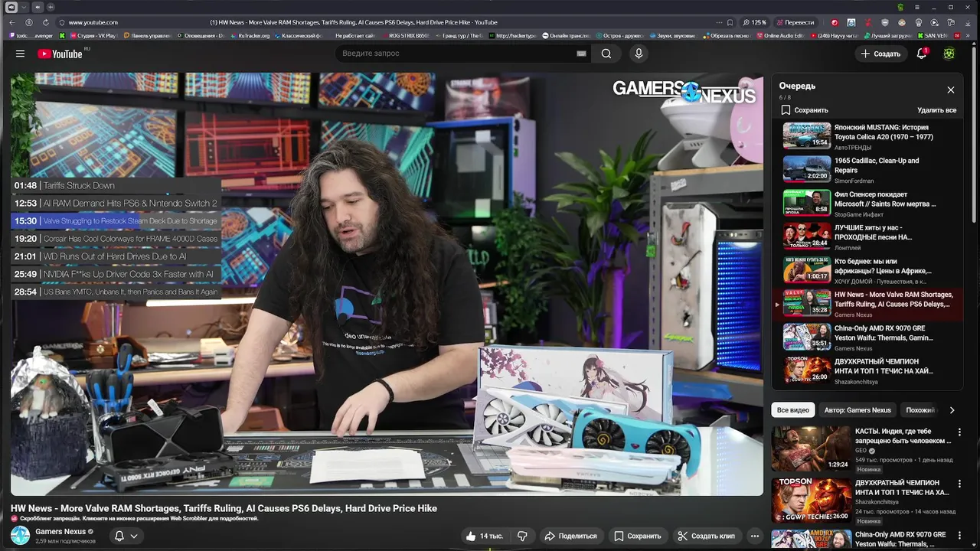
Task: Open address bar ellipsis menu
Action: [719, 22]
